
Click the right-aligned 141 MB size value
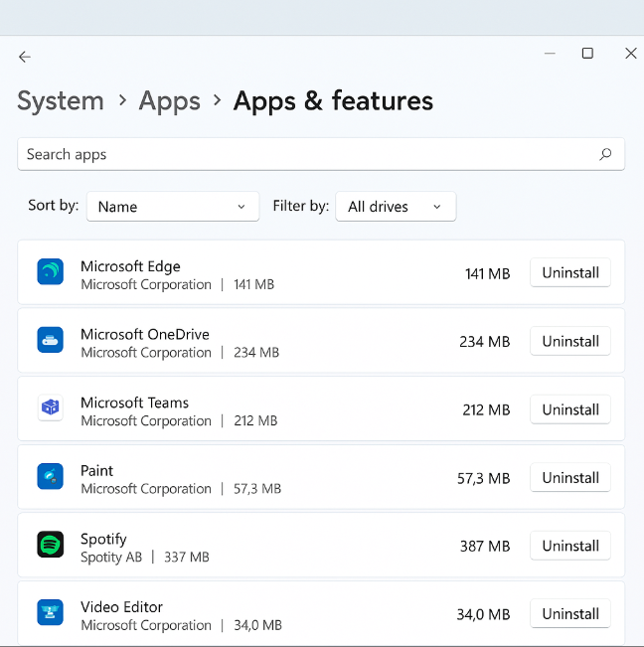(x=488, y=274)
